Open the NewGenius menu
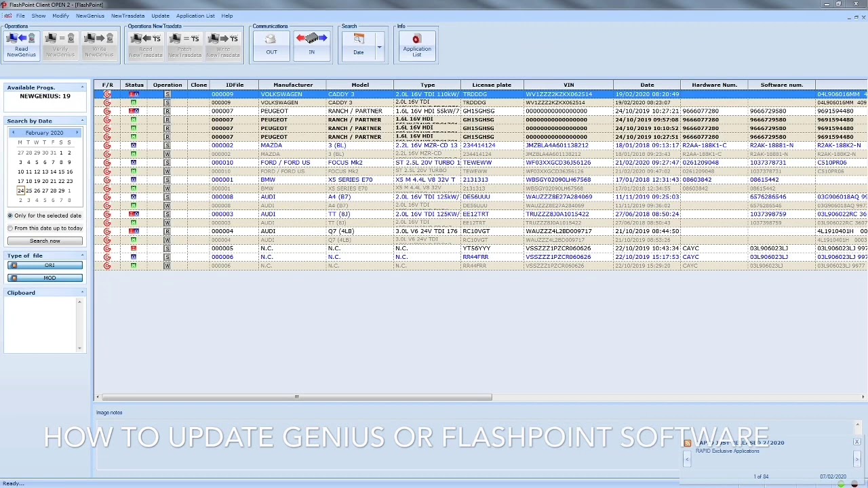 tap(90, 16)
